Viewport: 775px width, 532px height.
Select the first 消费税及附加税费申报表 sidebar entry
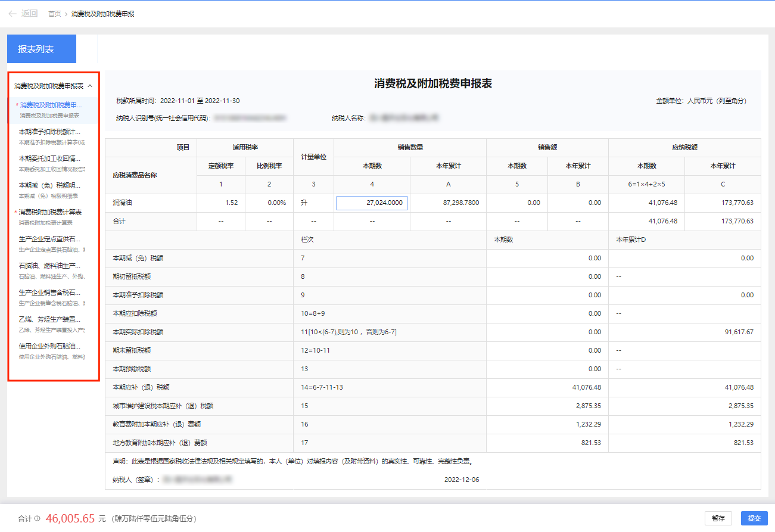(50, 105)
